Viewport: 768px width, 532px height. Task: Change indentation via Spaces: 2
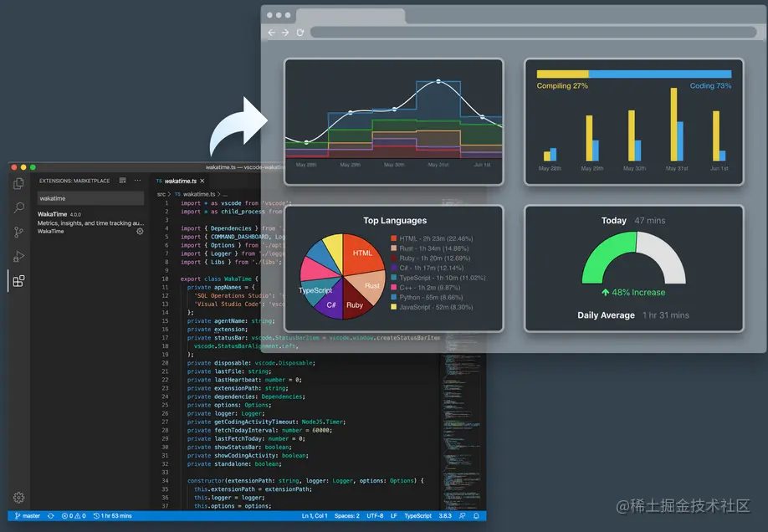347,516
